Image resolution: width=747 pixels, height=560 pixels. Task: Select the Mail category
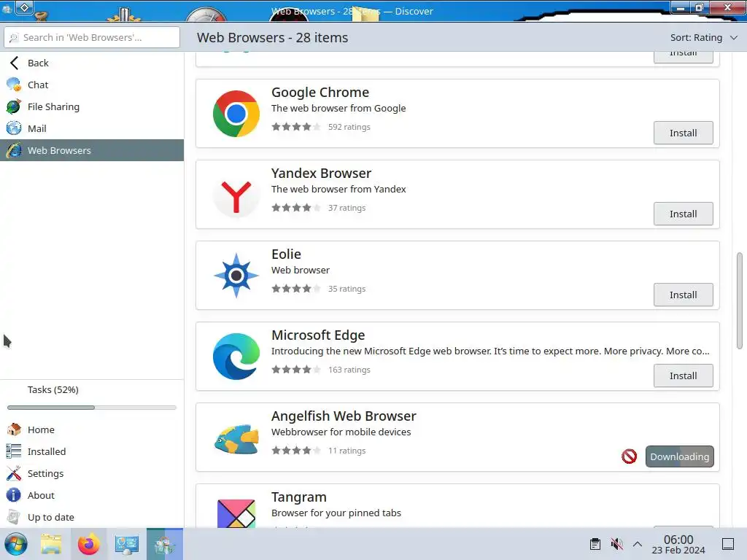click(92, 128)
